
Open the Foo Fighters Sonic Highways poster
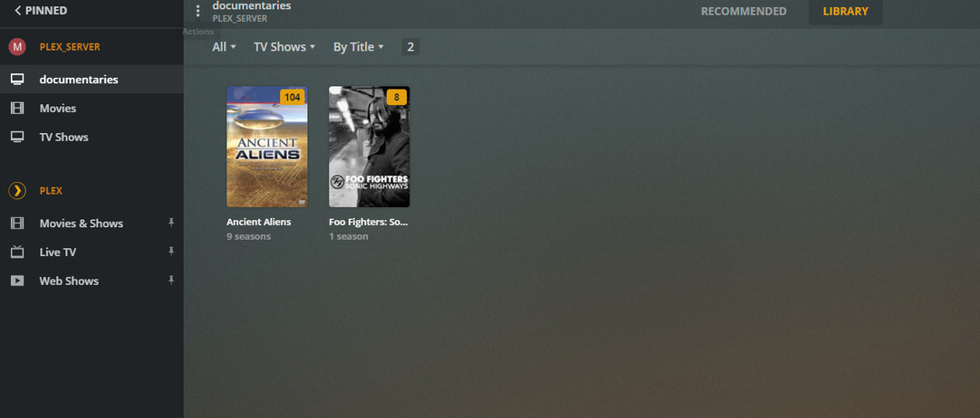pos(370,147)
